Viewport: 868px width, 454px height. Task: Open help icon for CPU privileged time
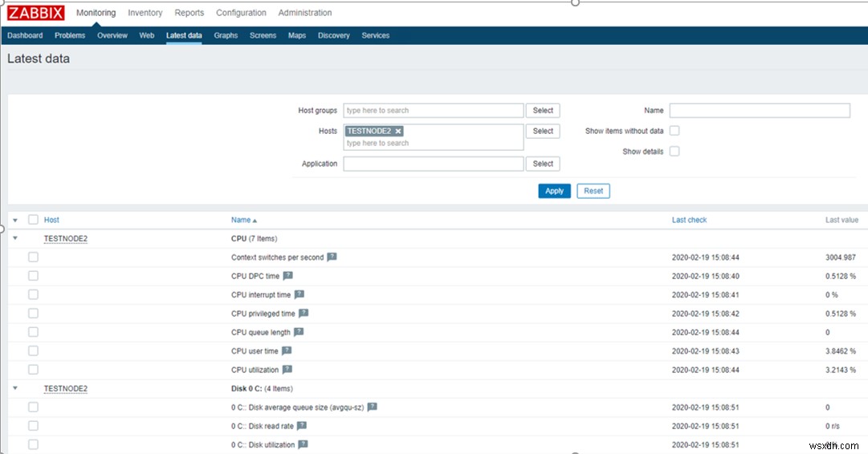[304, 313]
